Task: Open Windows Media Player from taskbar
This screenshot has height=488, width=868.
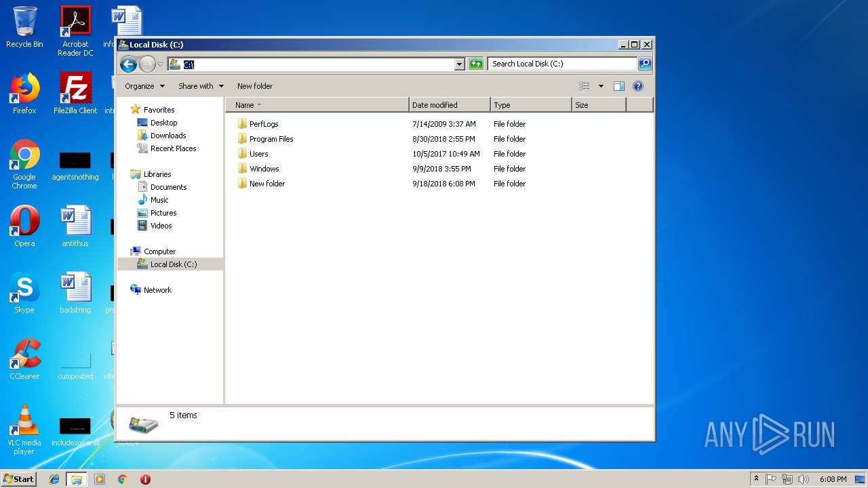Action: (x=100, y=479)
